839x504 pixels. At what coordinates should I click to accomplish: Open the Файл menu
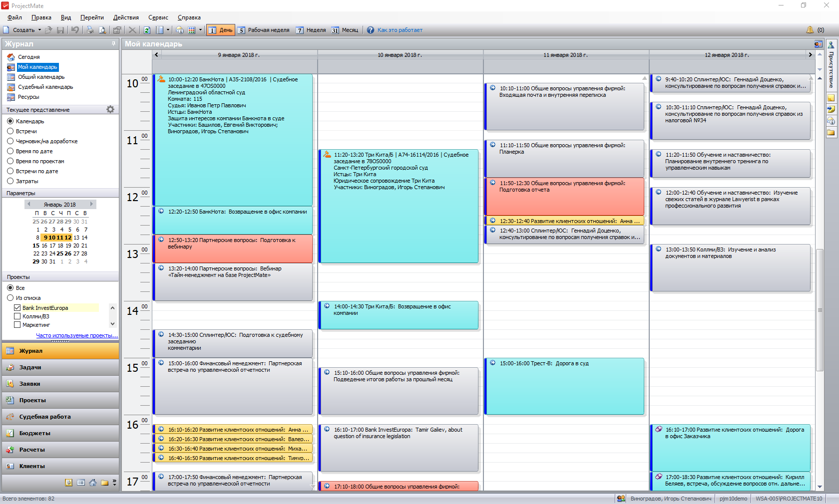coord(14,17)
